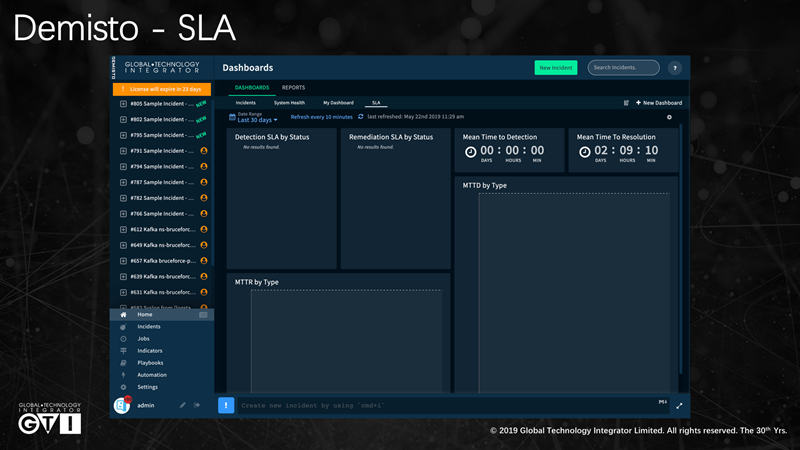800x450 pixels.
Task: Switch to the REPORTS tab
Action: pos(293,88)
